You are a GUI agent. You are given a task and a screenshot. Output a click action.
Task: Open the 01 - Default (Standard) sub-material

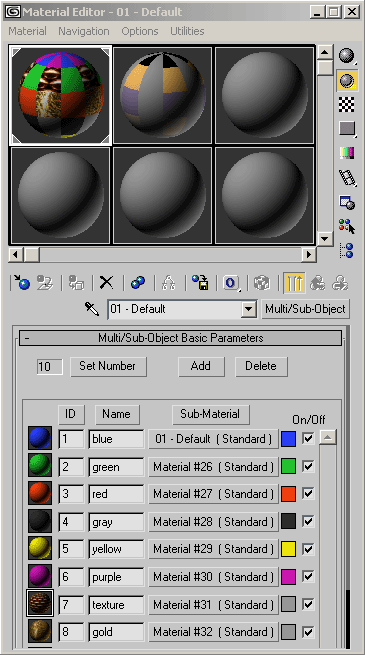(x=213, y=439)
